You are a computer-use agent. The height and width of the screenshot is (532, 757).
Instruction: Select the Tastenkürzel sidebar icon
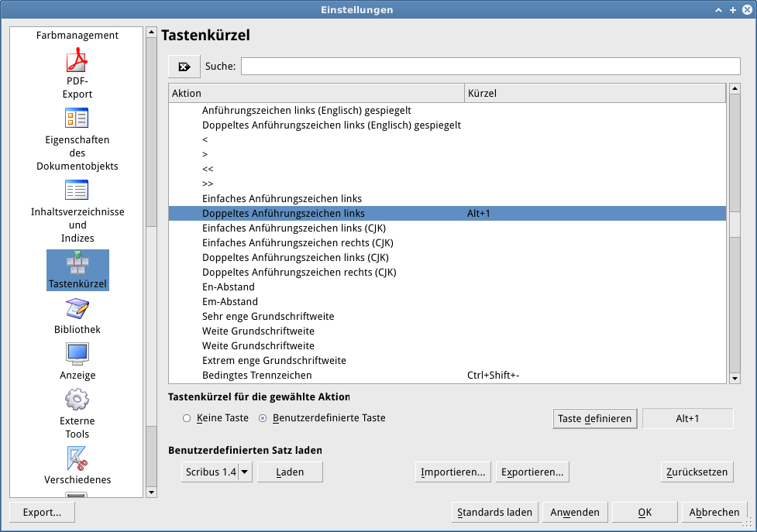pos(77,270)
